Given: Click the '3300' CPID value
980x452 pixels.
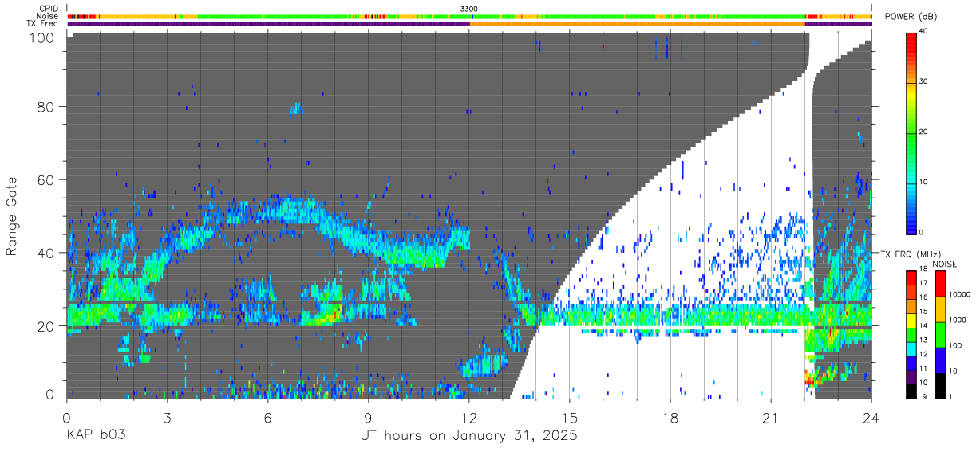Looking at the screenshot, I should [469, 9].
